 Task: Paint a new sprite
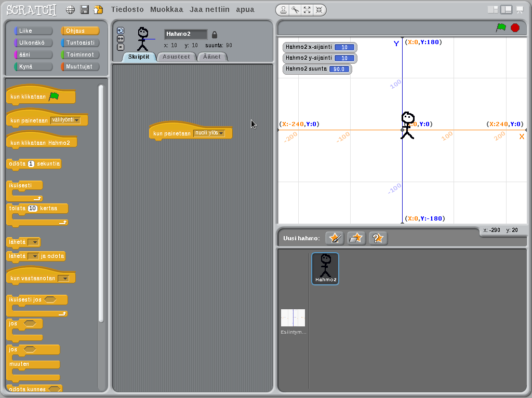pyautogui.click(x=335, y=238)
